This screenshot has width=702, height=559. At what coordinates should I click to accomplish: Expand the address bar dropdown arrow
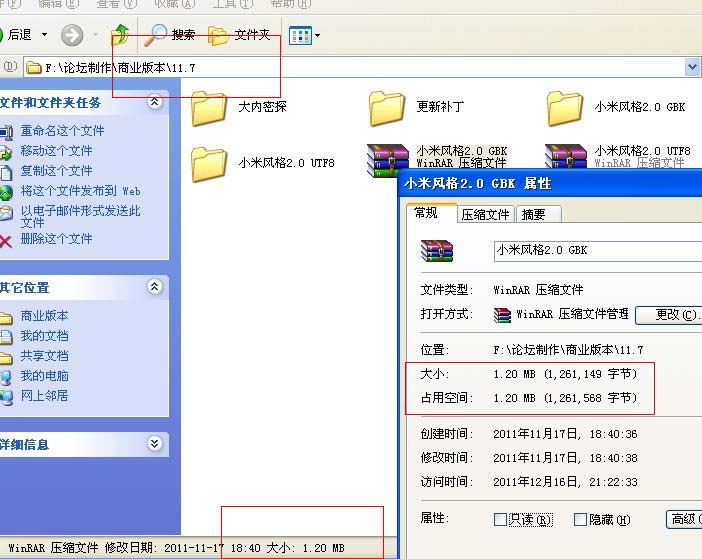pyautogui.click(x=692, y=68)
